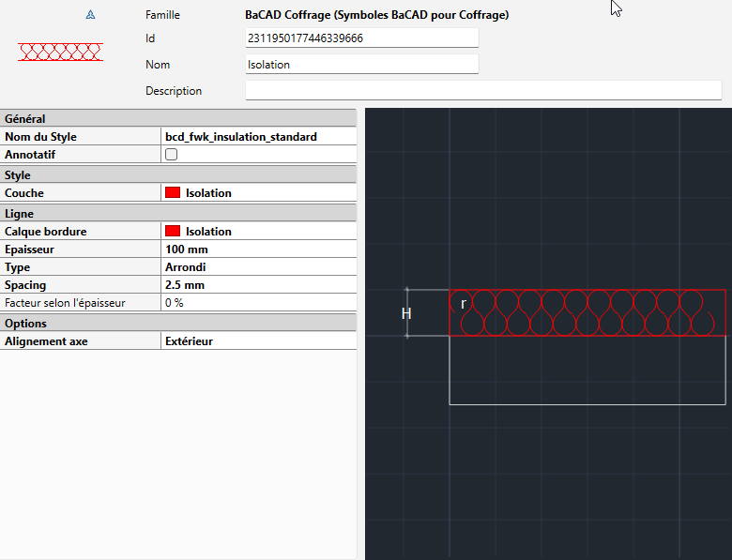Image resolution: width=732 pixels, height=560 pixels.
Task: Click the Calque bordure property label
Action: pos(46,232)
